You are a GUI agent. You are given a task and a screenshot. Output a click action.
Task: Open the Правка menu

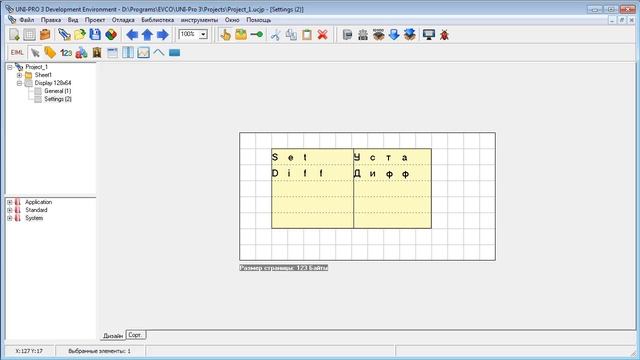coord(51,20)
